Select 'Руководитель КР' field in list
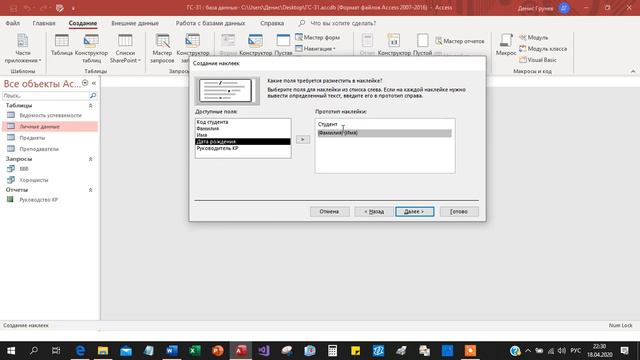The height and width of the screenshot is (360, 640). pos(243,148)
